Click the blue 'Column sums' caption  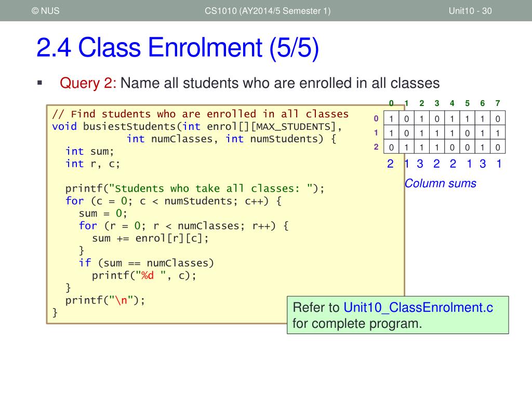441,183
